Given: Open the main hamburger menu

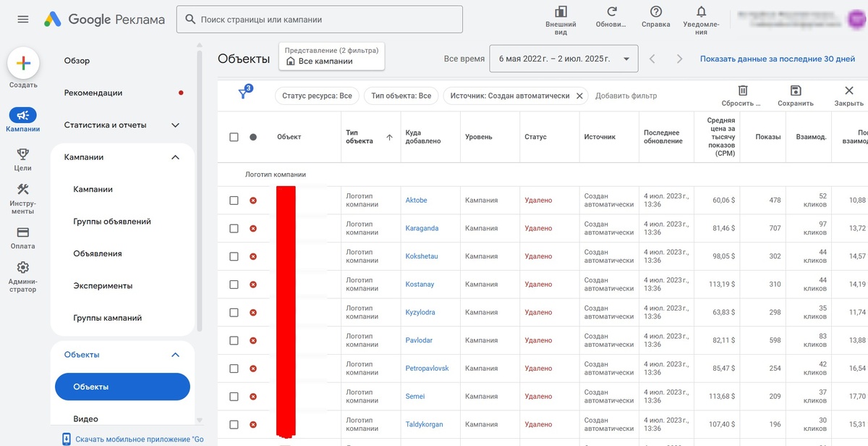Looking at the screenshot, I should (23, 20).
